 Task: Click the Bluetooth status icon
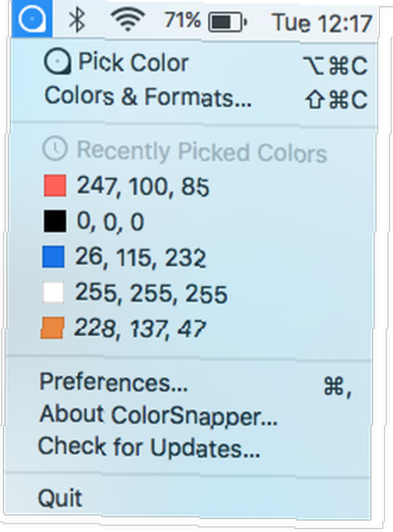(77, 20)
